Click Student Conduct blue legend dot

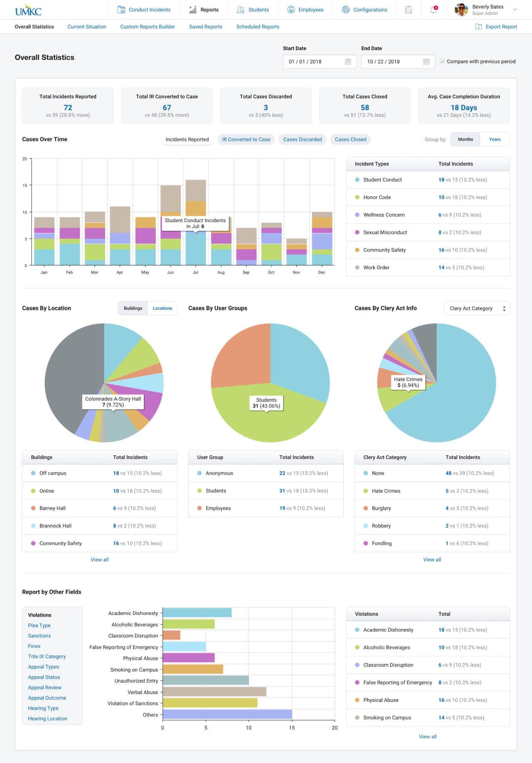click(x=357, y=180)
